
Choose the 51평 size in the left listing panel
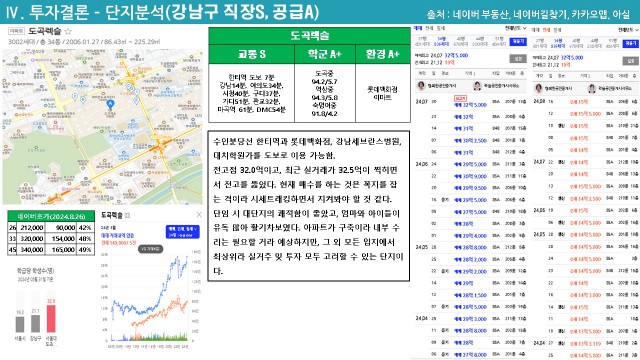[x=499, y=42]
